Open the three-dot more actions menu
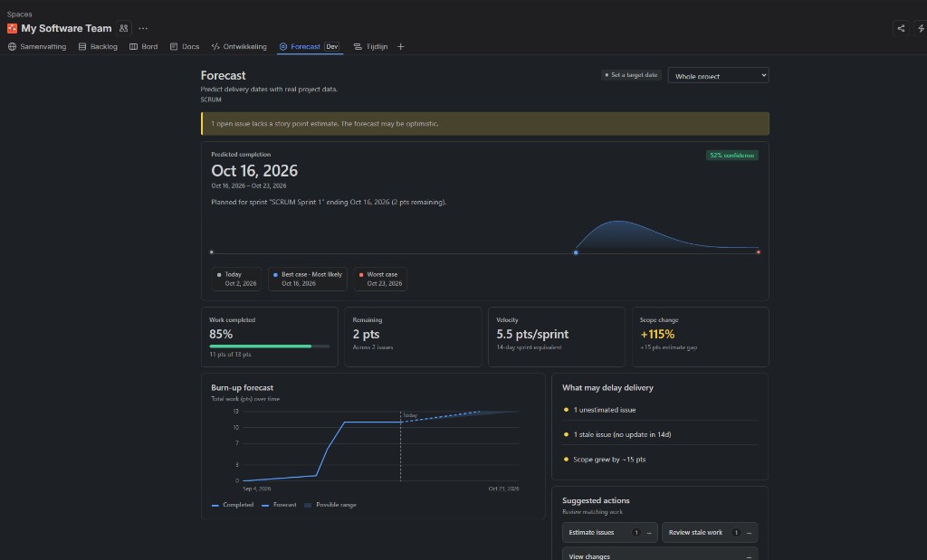Screen dimensions: 927x560 pos(143,28)
